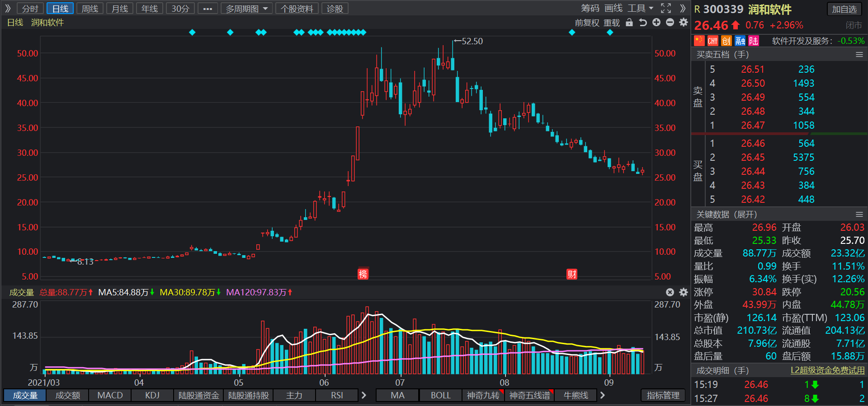
Task: Open the five-level quotes panel menu
Action: point(859,55)
